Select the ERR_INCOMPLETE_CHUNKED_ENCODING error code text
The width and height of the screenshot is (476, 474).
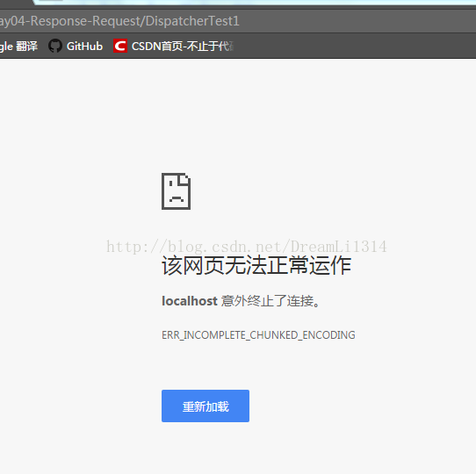[x=258, y=335]
